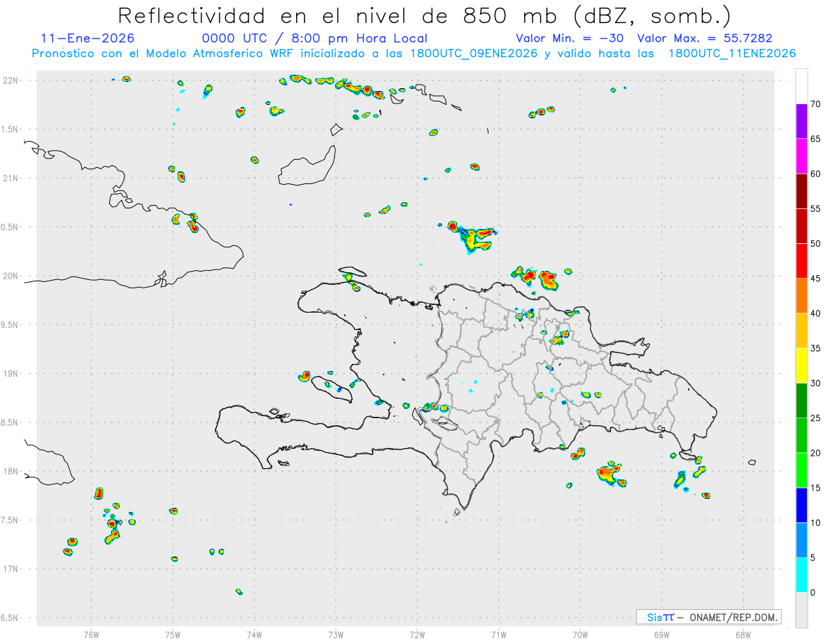
Task: Click the colorbar label '30'
Action: (x=815, y=383)
